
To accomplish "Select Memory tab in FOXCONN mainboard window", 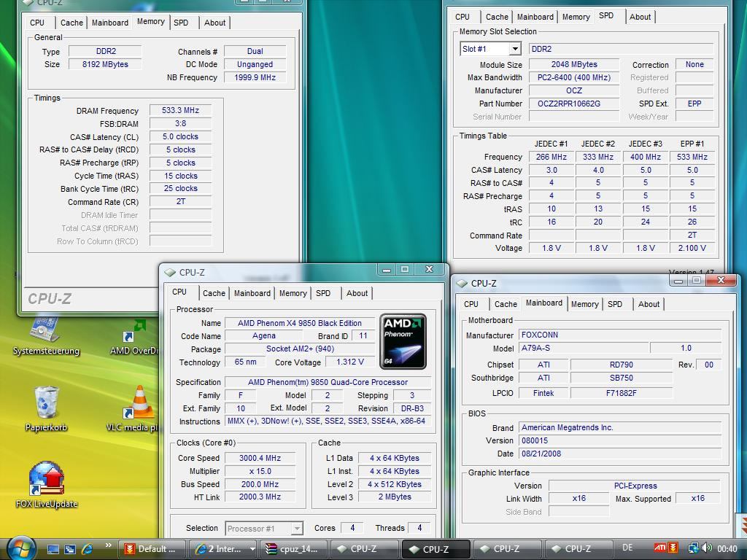I will point(584,304).
